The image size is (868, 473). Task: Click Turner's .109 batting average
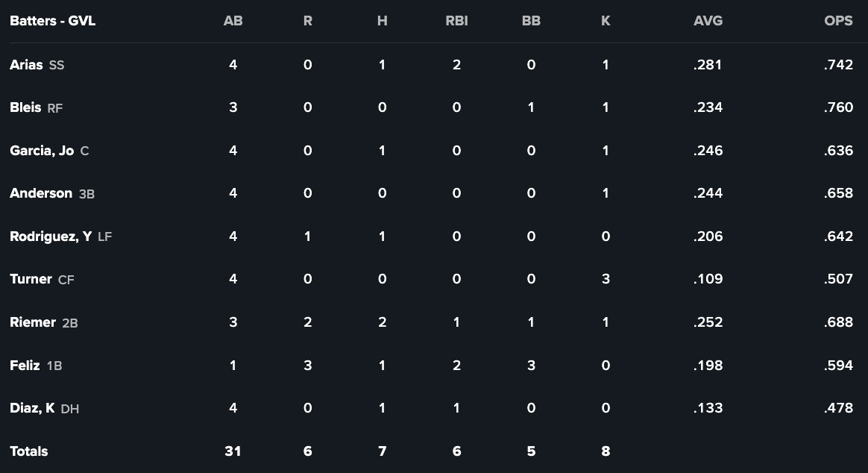[708, 279]
